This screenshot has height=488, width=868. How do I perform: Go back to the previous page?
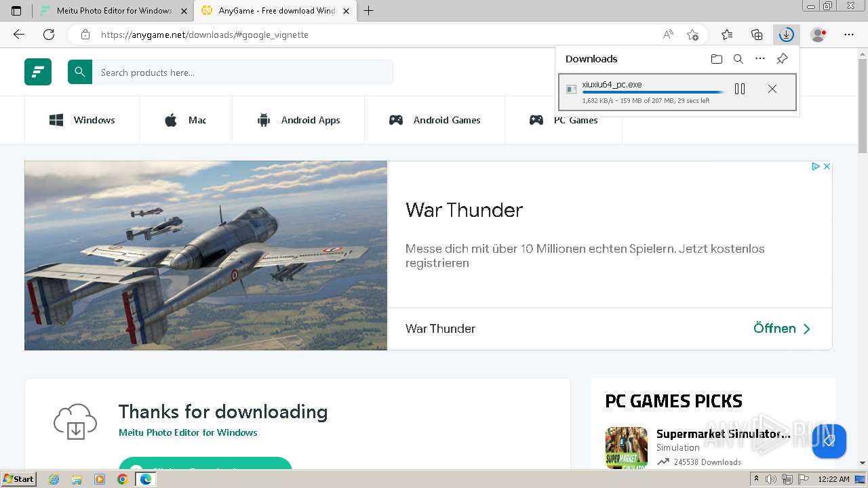[19, 35]
